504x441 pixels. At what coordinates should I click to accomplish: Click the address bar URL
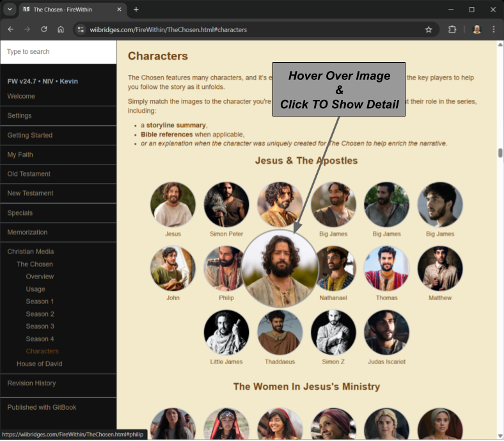(168, 29)
